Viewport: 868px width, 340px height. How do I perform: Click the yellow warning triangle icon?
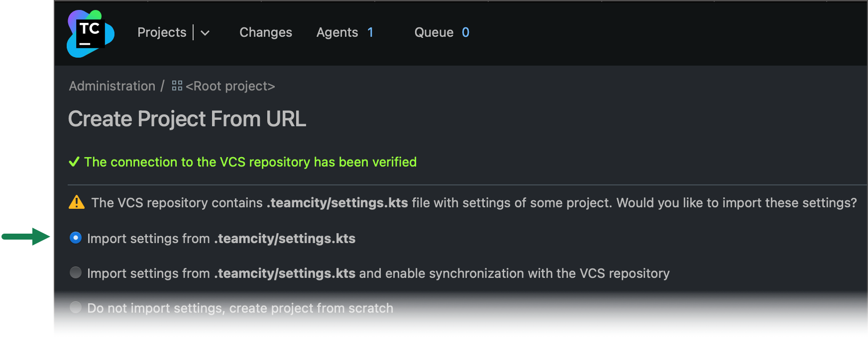76,202
